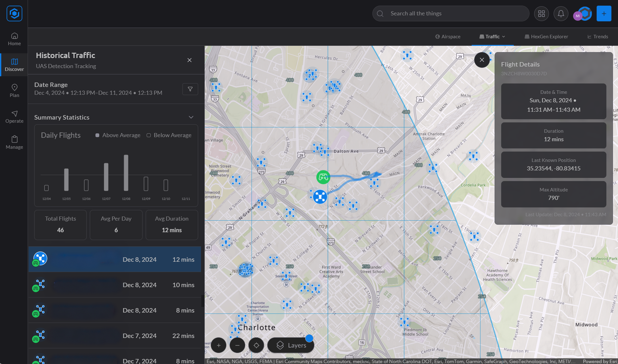
Task: Collapse Summary Statistics section
Action: [191, 117]
